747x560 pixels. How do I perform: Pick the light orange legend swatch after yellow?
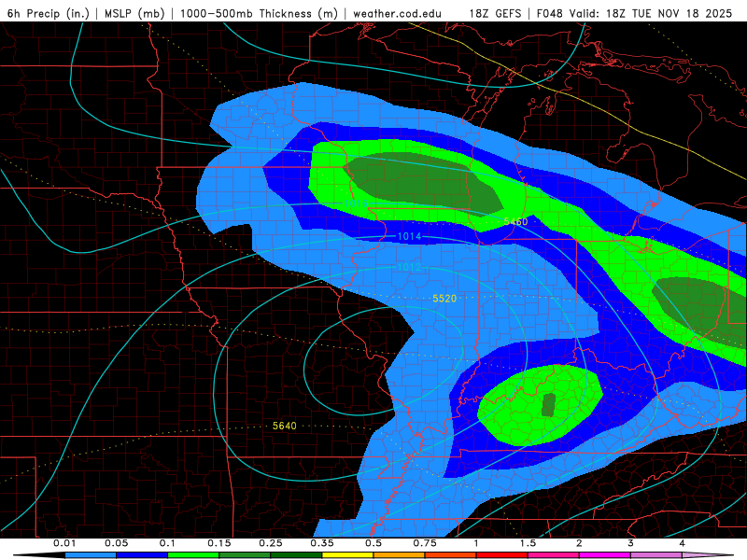[x=400, y=555]
